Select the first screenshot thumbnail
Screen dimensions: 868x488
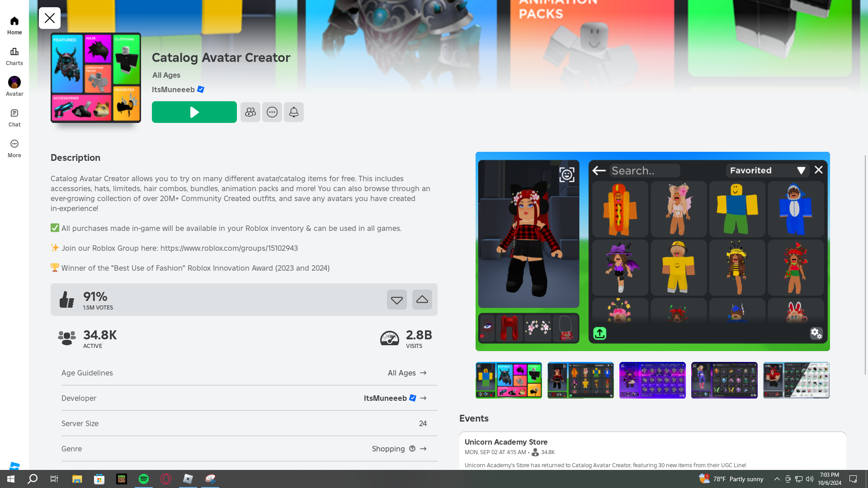point(509,380)
